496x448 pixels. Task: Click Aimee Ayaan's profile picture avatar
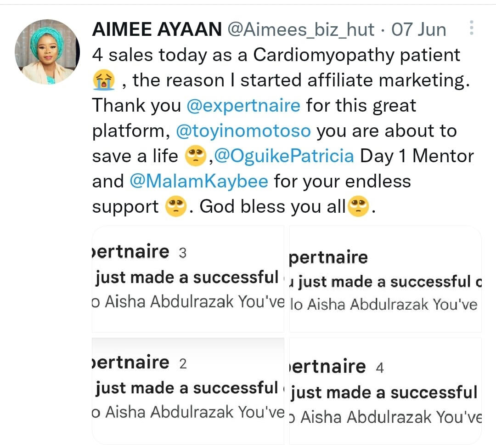click(x=47, y=51)
